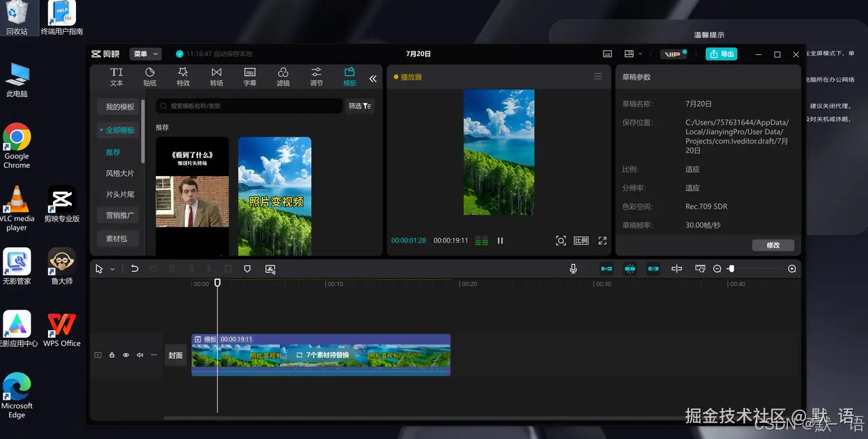Click the timeline thumbnail preview settings icon

coord(700,269)
